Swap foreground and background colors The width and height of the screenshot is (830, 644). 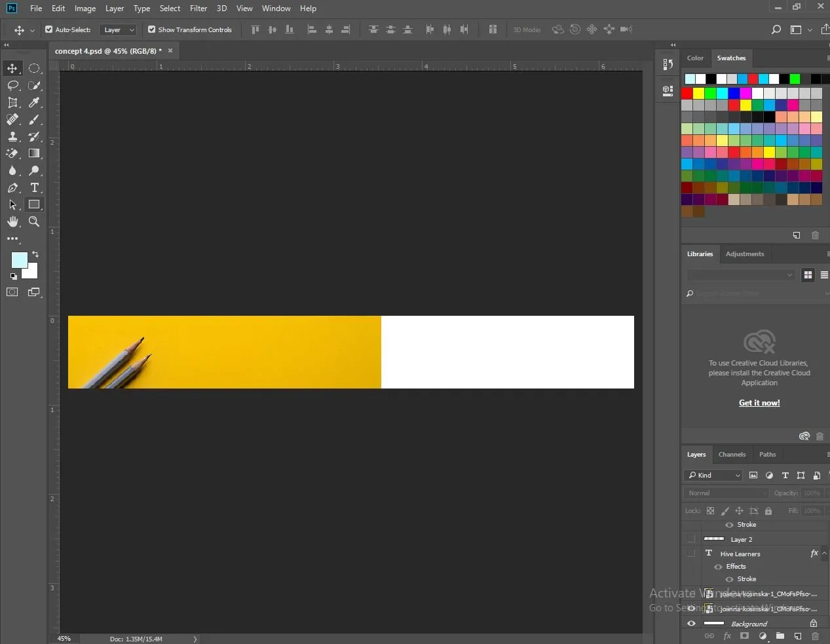(35, 254)
